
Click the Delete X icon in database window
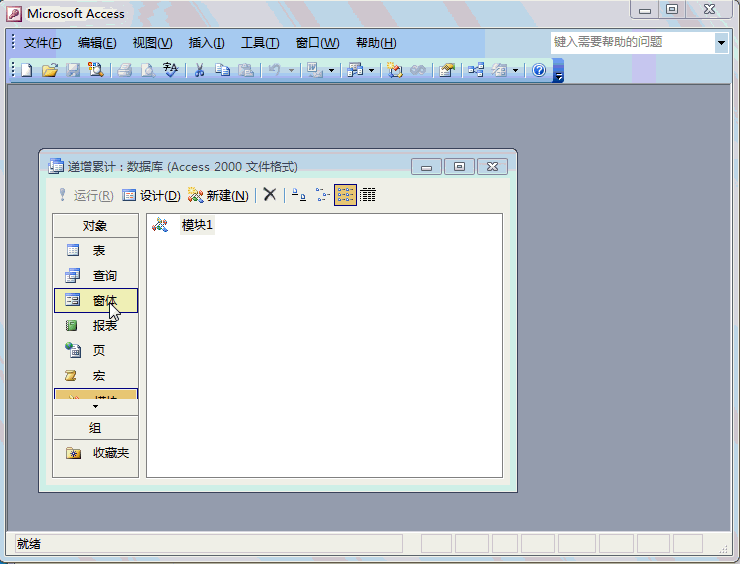click(x=269, y=194)
